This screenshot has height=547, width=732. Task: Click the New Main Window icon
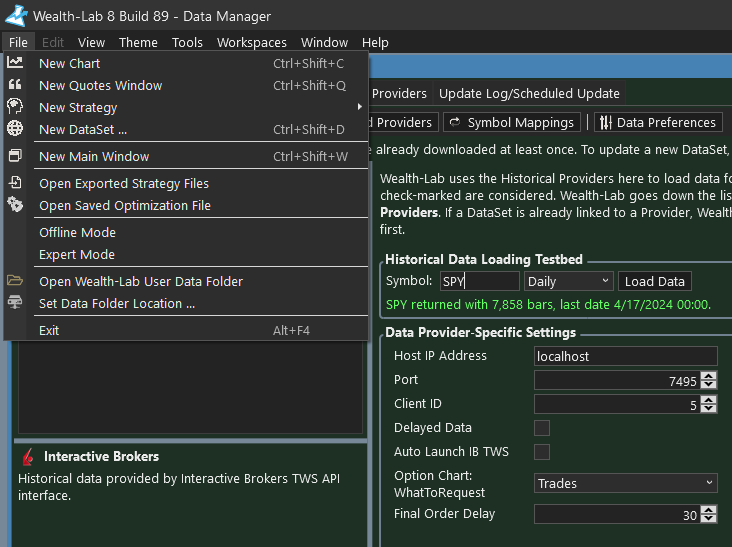[x=15, y=156]
